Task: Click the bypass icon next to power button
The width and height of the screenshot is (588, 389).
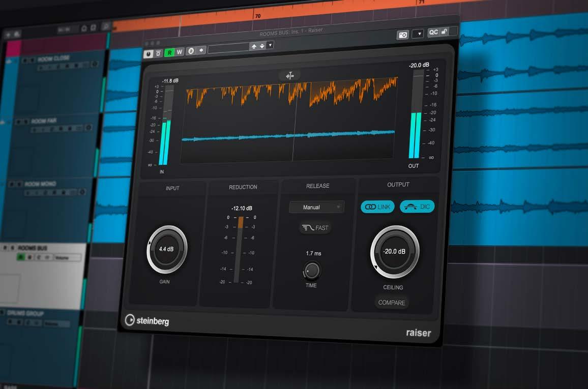Action: [x=158, y=53]
